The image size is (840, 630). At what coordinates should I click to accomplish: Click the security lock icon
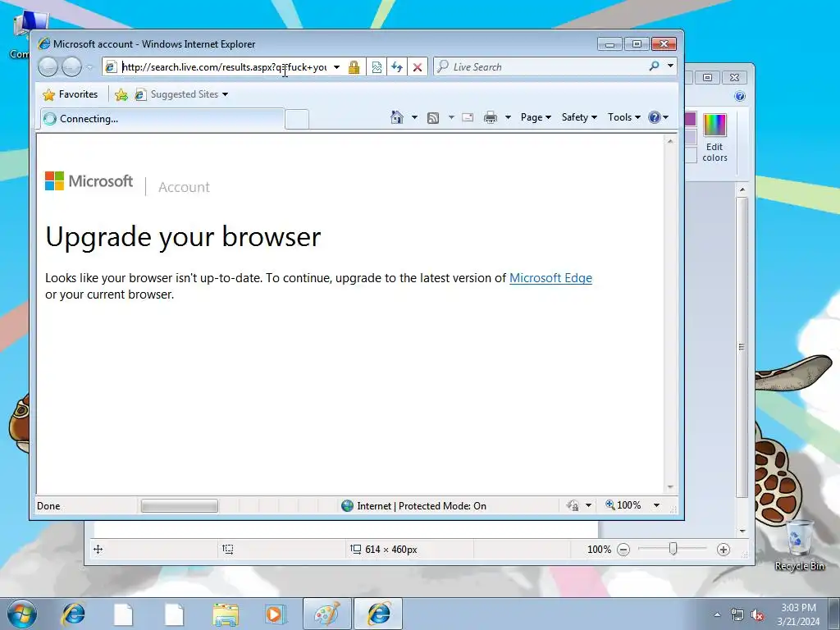354,67
